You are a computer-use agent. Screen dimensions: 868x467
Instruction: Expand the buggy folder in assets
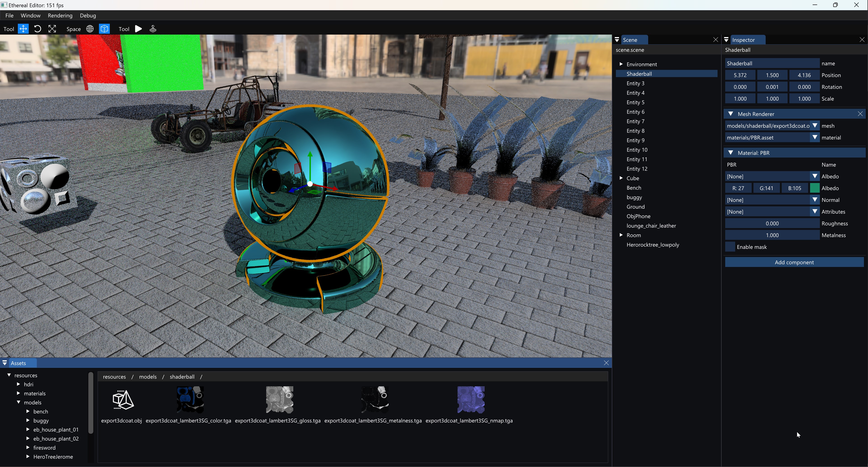(x=28, y=420)
